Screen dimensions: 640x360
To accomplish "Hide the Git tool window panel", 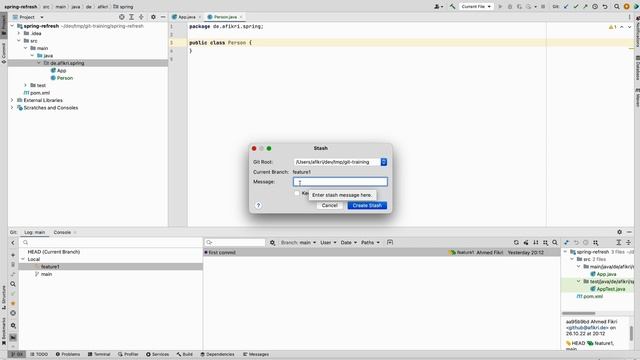I will tap(629, 232).
